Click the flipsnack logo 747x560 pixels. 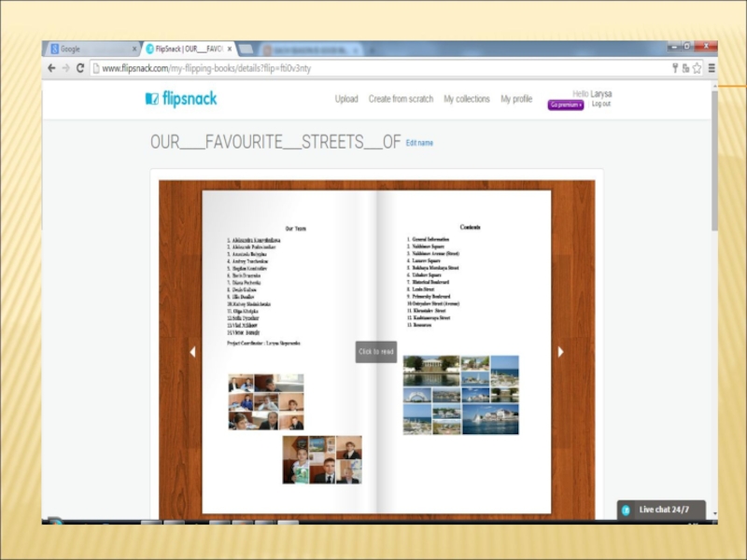click(181, 99)
